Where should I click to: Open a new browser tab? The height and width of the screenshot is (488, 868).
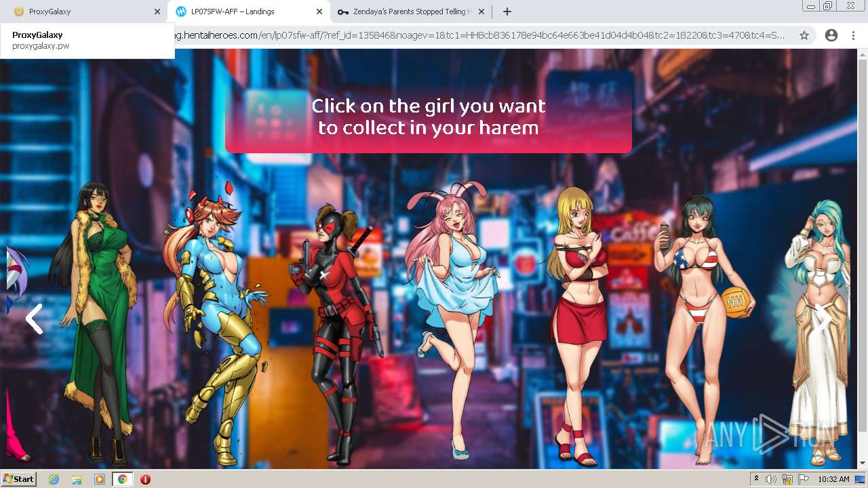pyautogui.click(x=507, y=12)
